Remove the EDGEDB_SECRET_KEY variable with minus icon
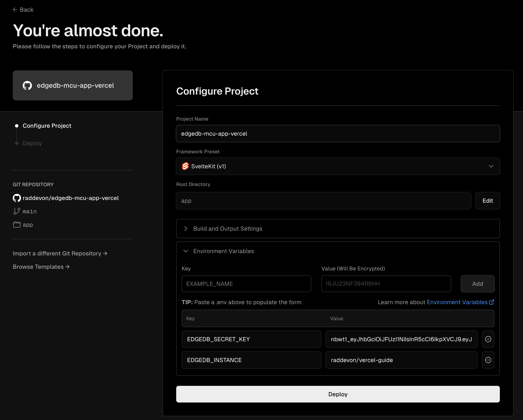This screenshot has width=523, height=420. click(x=488, y=339)
